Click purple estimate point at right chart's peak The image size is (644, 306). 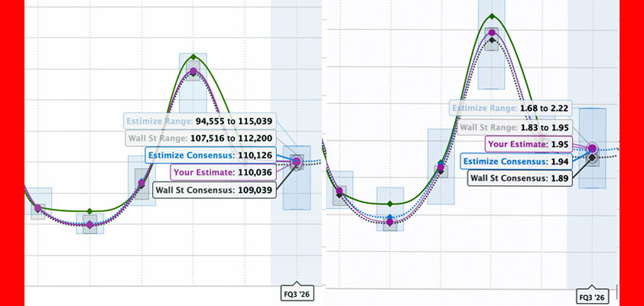click(492, 32)
